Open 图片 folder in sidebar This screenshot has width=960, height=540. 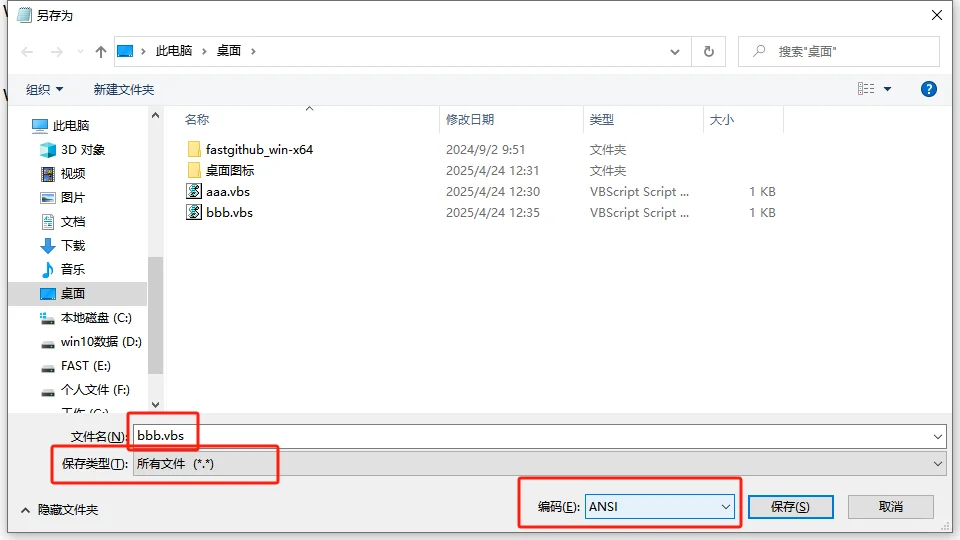[x=73, y=198]
